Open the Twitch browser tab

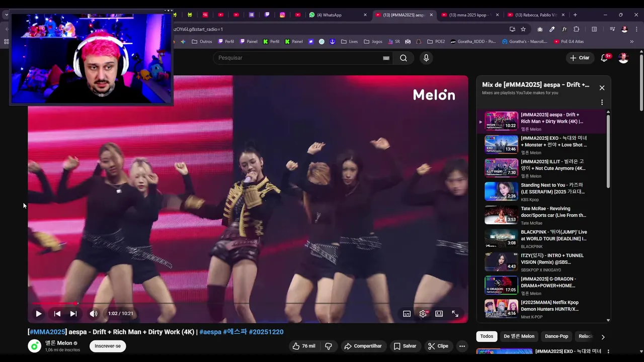click(x=267, y=15)
